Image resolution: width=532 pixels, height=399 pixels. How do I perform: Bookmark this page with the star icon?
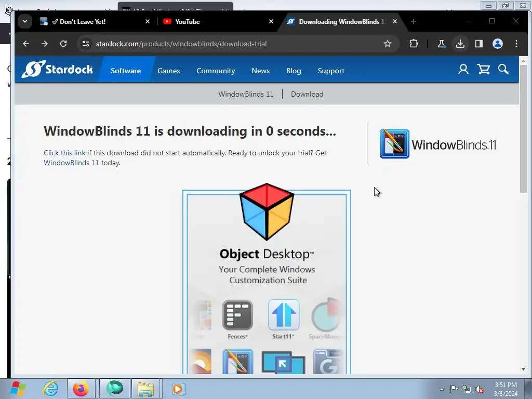click(x=388, y=44)
